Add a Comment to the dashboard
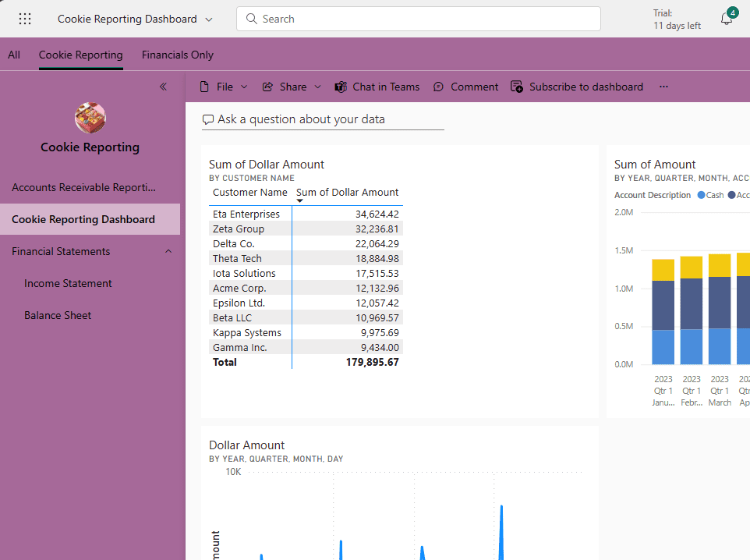Viewport: 750px width, 560px height. tap(466, 87)
